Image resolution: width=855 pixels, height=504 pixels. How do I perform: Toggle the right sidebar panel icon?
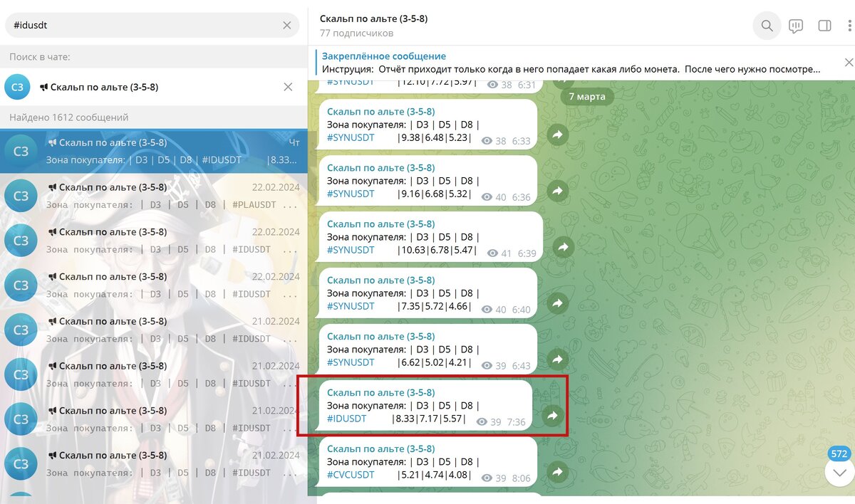tap(824, 26)
